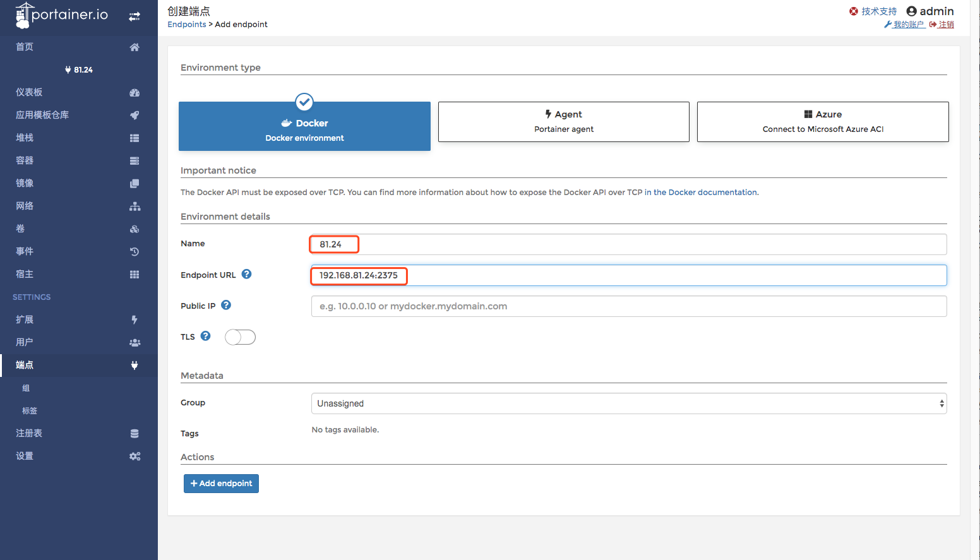
Task: Open the Group Unassigned dropdown
Action: point(628,403)
